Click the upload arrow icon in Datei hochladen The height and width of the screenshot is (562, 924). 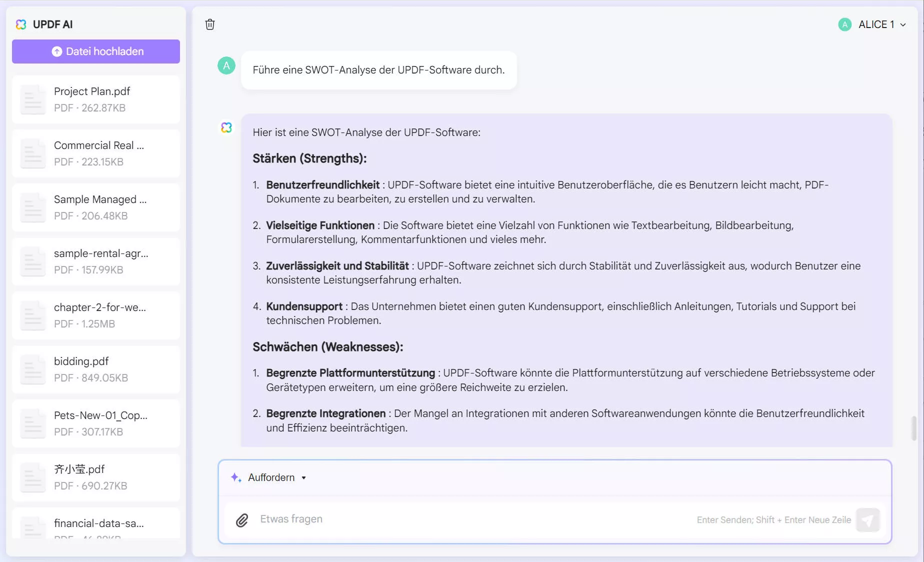pos(57,51)
